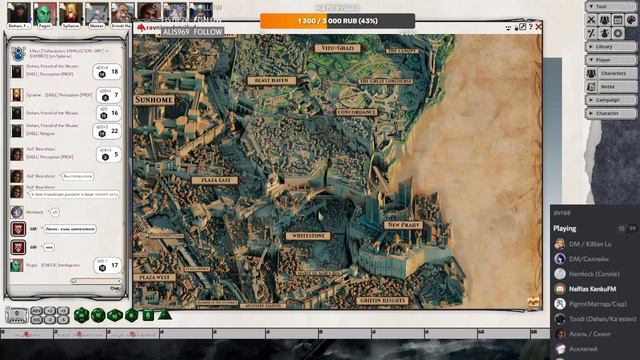Collapse the Tool sidebar section
Screen dimensions: 640x360
coord(611,7)
